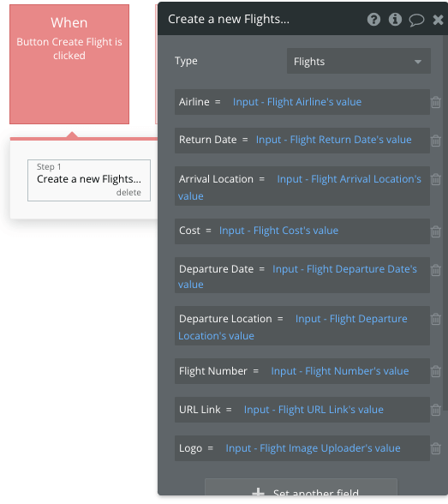
Task: Open the help question mark icon
Action: pyautogui.click(x=373, y=20)
